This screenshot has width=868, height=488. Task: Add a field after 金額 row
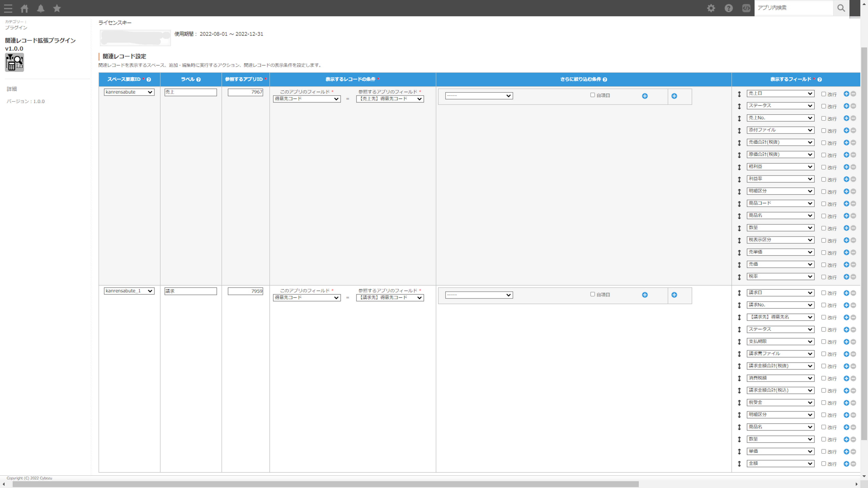(x=846, y=464)
